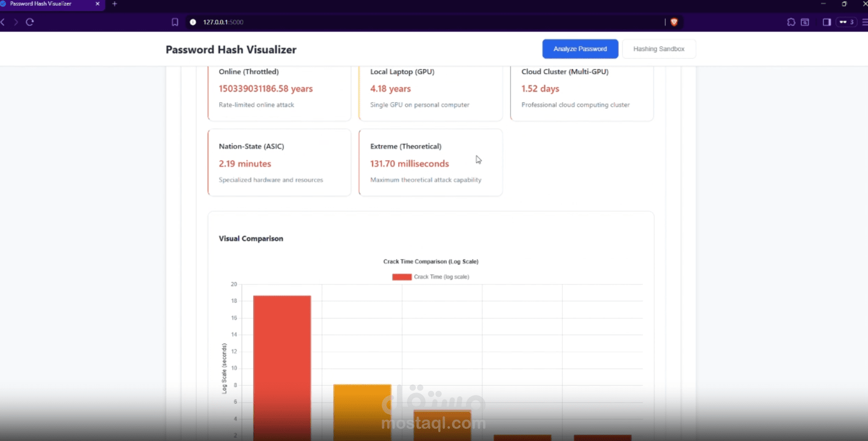
Task: Click the back navigation arrow
Action: click(x=4, y=22)
